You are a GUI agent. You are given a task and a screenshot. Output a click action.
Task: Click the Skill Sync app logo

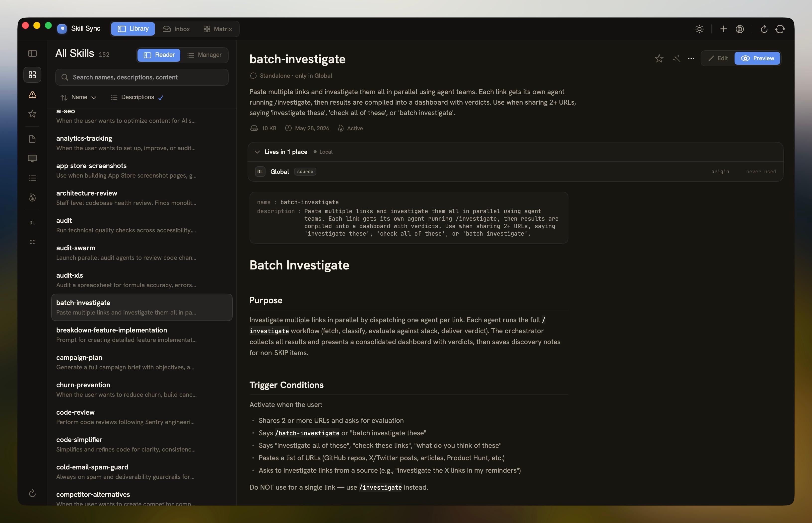pyautogui.click(x=62, y=29)
